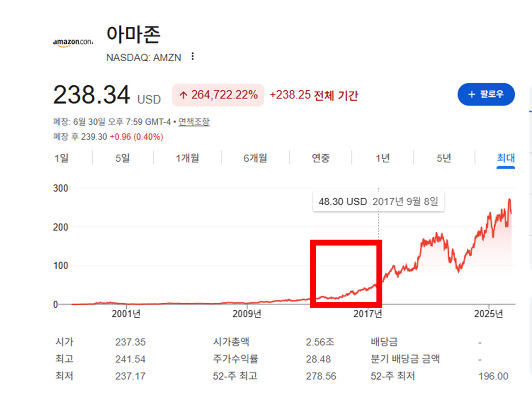Image resolution: width=532 pixels, height=398 pixels.
Task: Click the 시가총액 label
Action: point(231,342)
